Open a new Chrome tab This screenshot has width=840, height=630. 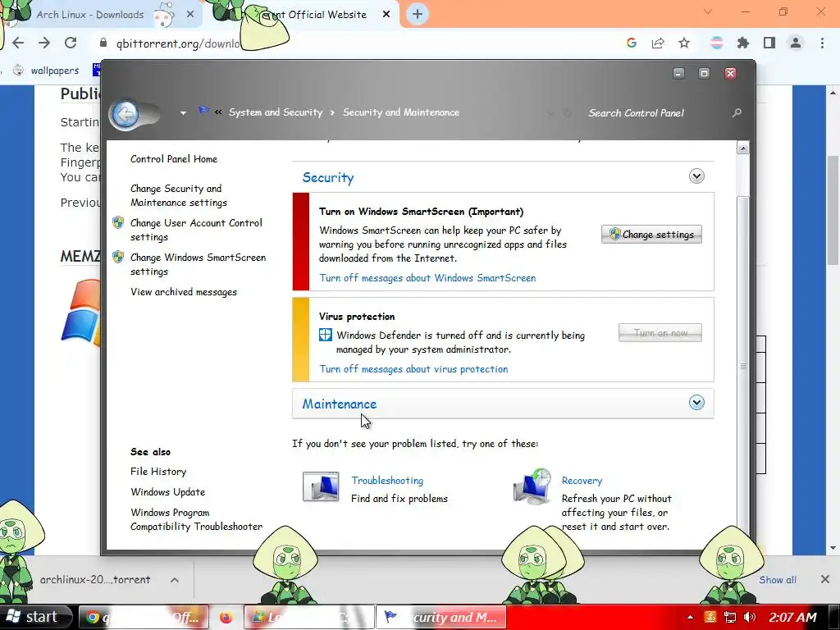click(x=418, y=15)
